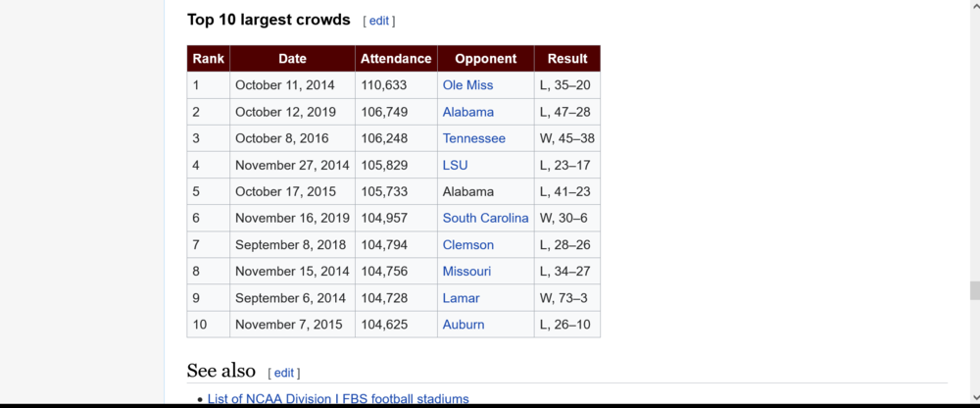Image resolution: width=980 pixels, height=408 pixels.
Task: Click the Opponent column header
Action: click(485, 59)
